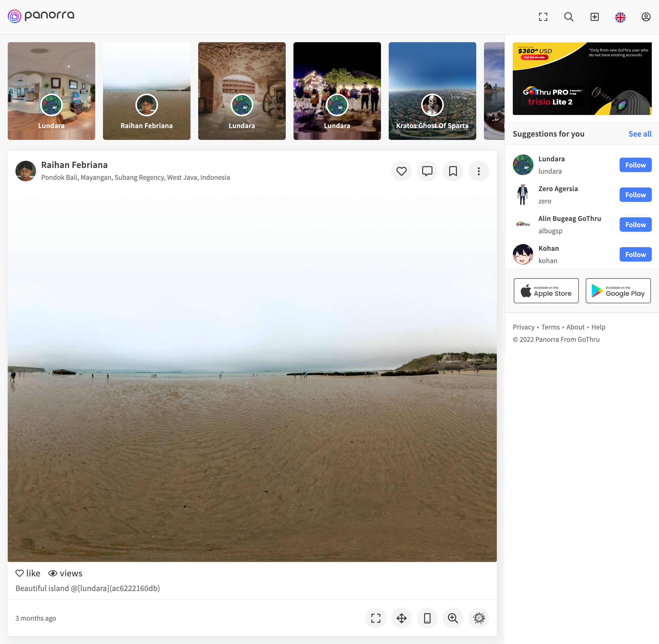Expand panorama viewer to fullscreen below post
The image size is (659, 644).
[376, 618]
